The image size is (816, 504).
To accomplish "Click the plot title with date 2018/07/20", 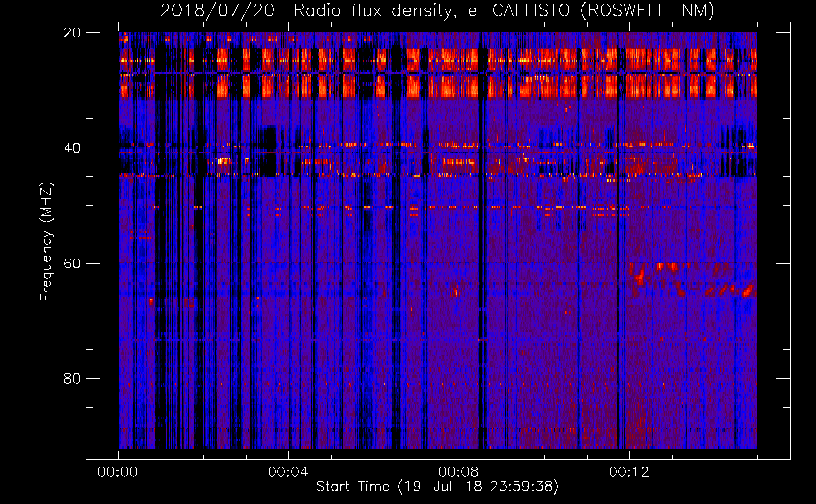I will (x=437, y=11).
